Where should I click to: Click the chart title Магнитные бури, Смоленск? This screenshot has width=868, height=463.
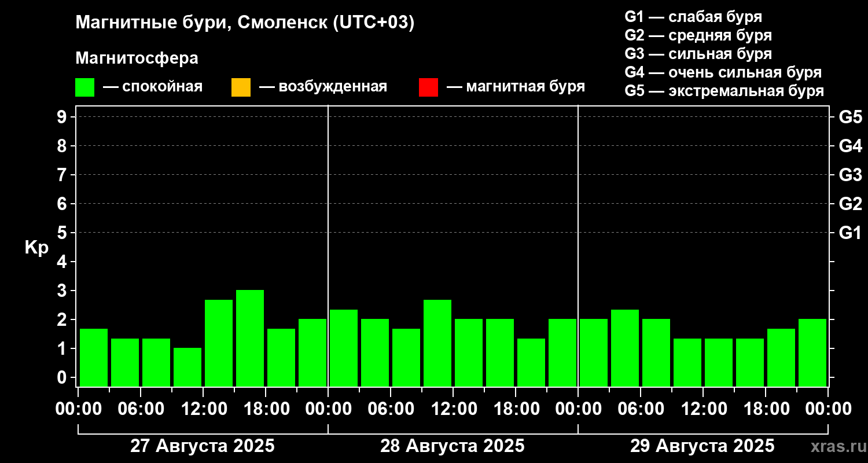coord(245,23)
